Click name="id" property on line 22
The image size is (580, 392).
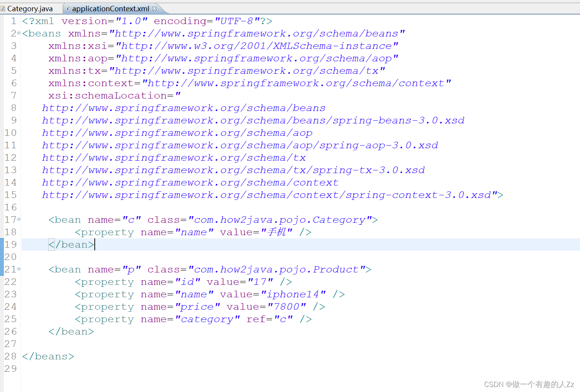click(170, 282)
